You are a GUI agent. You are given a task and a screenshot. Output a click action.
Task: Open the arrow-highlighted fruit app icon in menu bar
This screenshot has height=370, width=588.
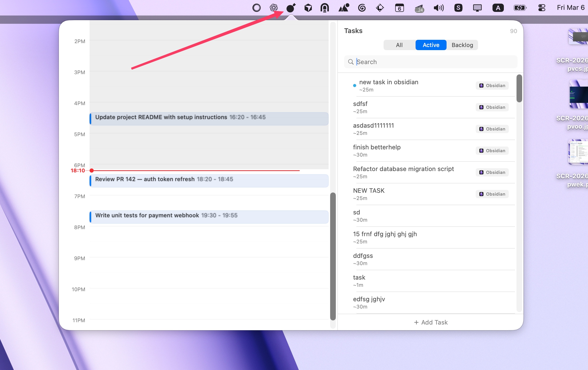tap(291, 8)
